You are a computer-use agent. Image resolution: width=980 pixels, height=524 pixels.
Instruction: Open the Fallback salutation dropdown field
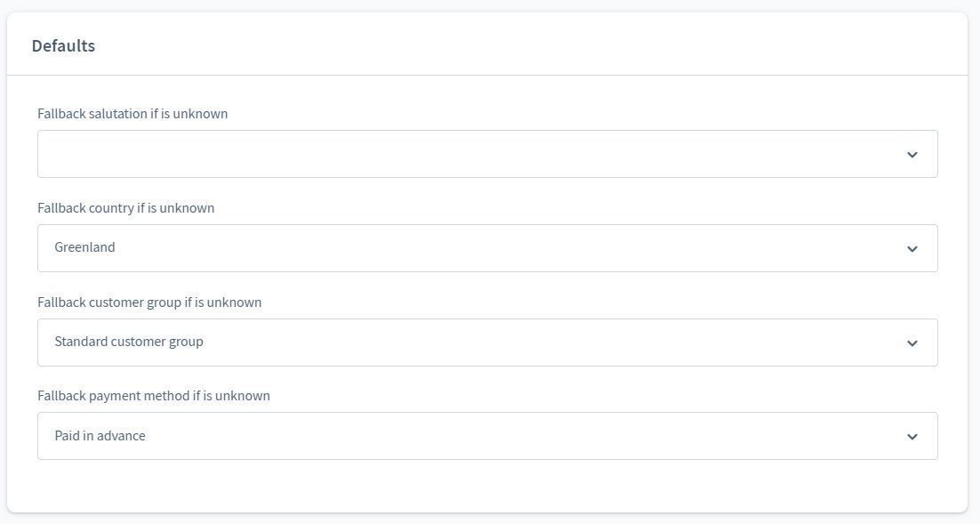point(486,154)
